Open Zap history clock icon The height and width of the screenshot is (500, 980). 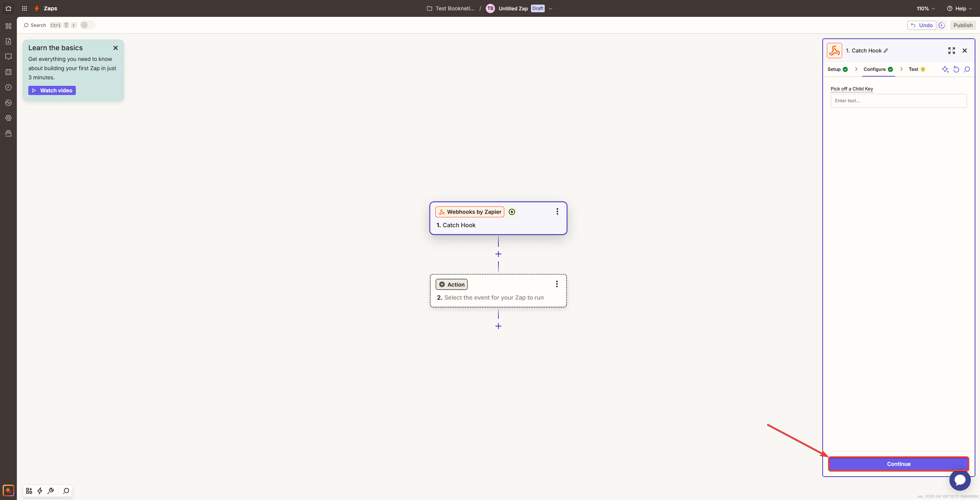(x=8, y=87)
